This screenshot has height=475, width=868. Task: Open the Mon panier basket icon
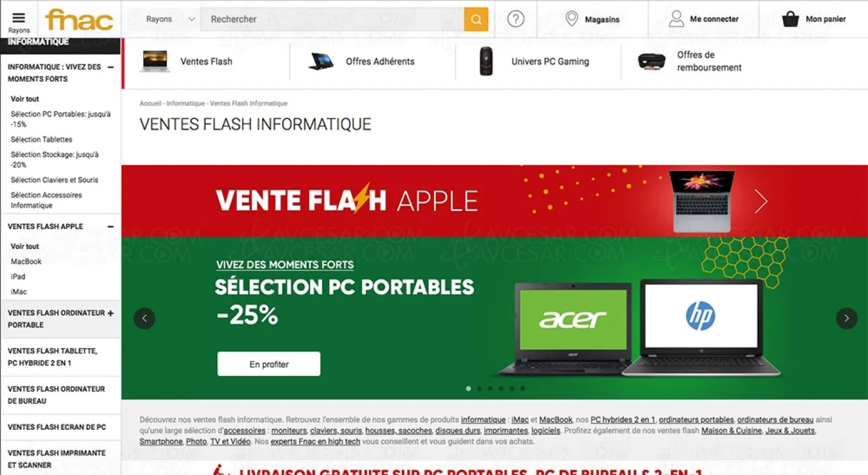coord(790,19)
